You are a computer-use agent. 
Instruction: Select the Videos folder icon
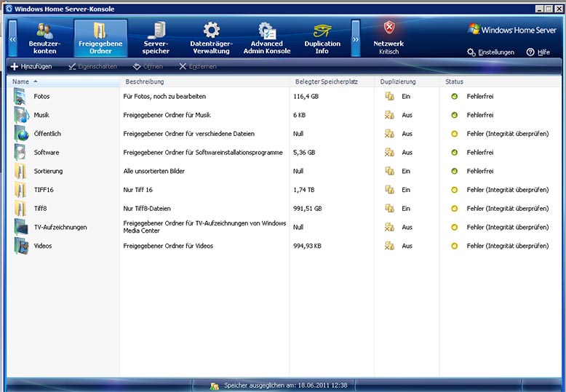point(21,246)
